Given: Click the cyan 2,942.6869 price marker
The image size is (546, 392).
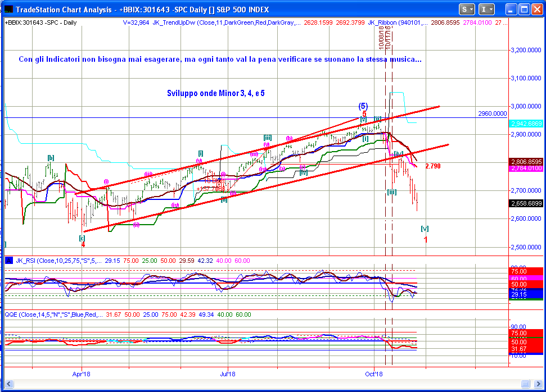Looking at the screenshot, I should click(x=526, y=124).
